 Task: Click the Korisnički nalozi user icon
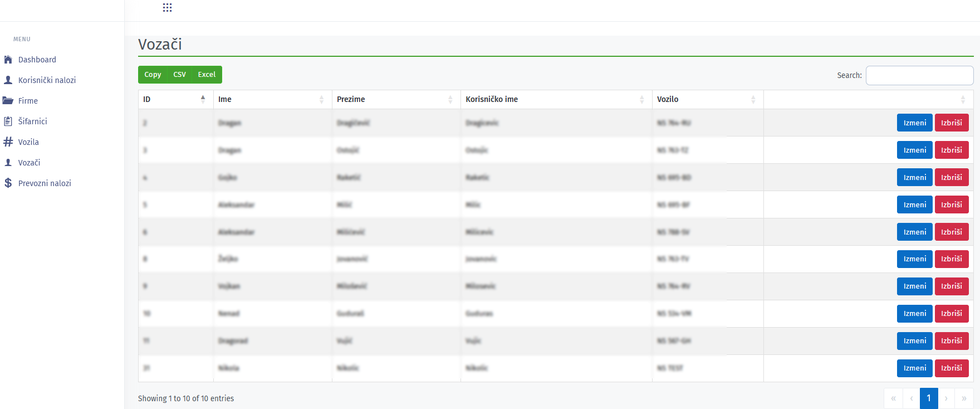click(8, 80)
